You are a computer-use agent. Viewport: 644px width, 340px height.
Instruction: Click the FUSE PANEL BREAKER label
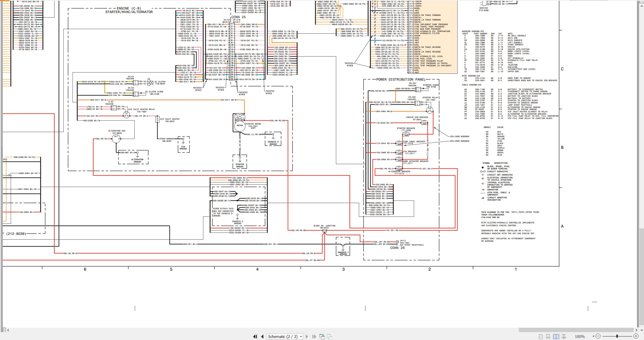414,141
